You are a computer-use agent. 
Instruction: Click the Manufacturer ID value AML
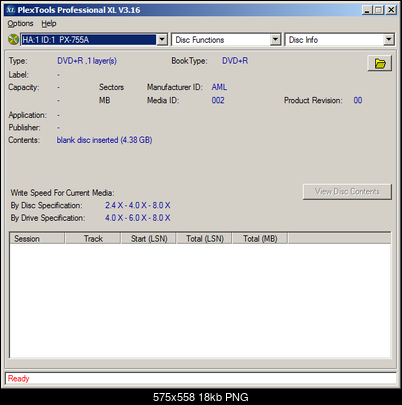pyautogui.click(x=219, y=87)
